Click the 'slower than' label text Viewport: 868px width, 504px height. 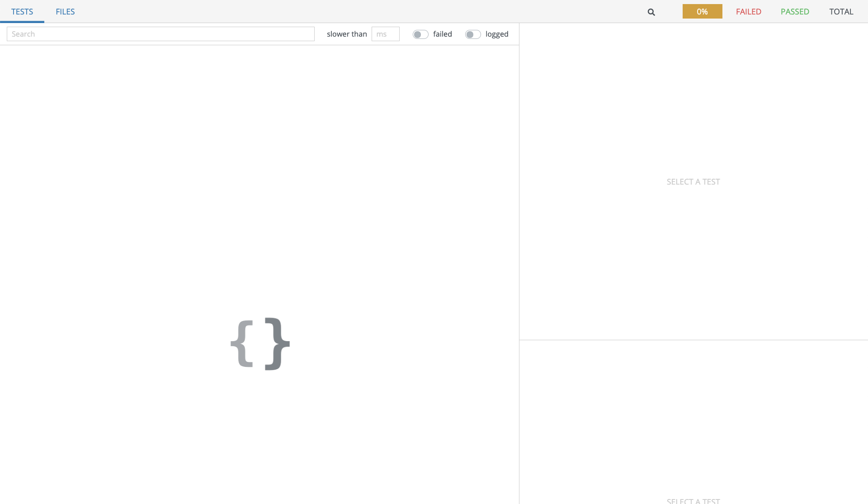[347, 34]
